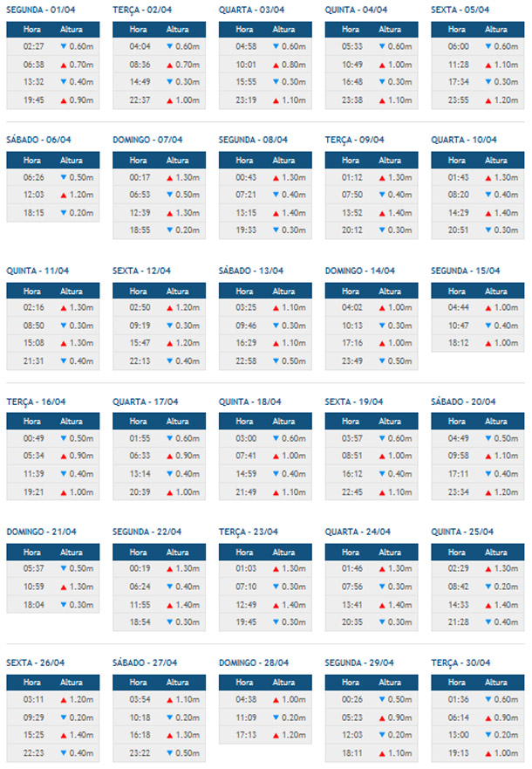Click the red arrow at 15:08 on Quinta 11/04
This screenshot has width=532, height=769.
pos(63,343)
